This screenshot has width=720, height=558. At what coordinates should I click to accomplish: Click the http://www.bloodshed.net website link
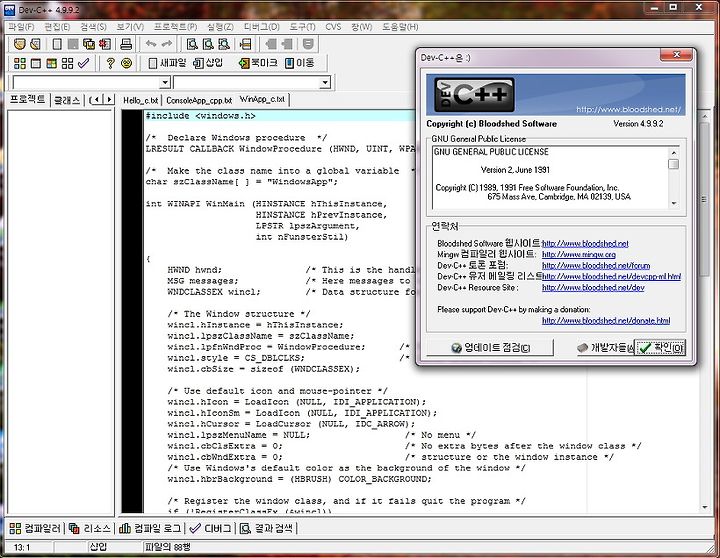(585, 243)
